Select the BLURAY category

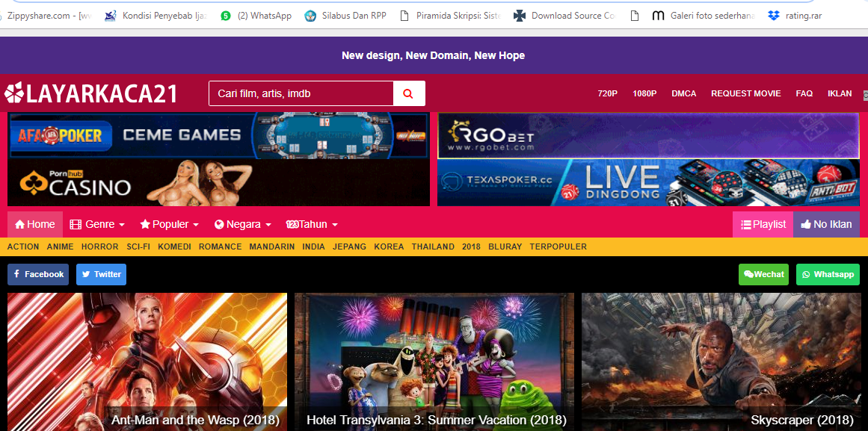[x=505, y=246]
